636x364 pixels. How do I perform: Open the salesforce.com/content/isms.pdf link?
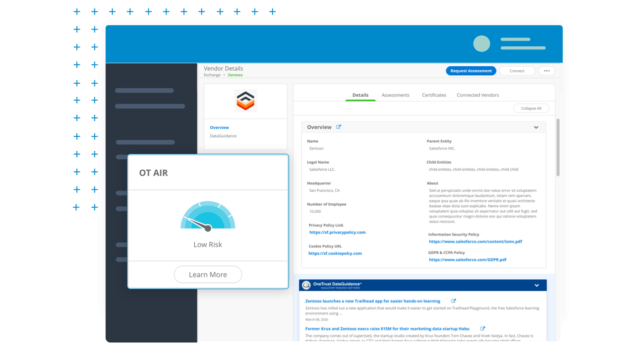click(476, 242)
